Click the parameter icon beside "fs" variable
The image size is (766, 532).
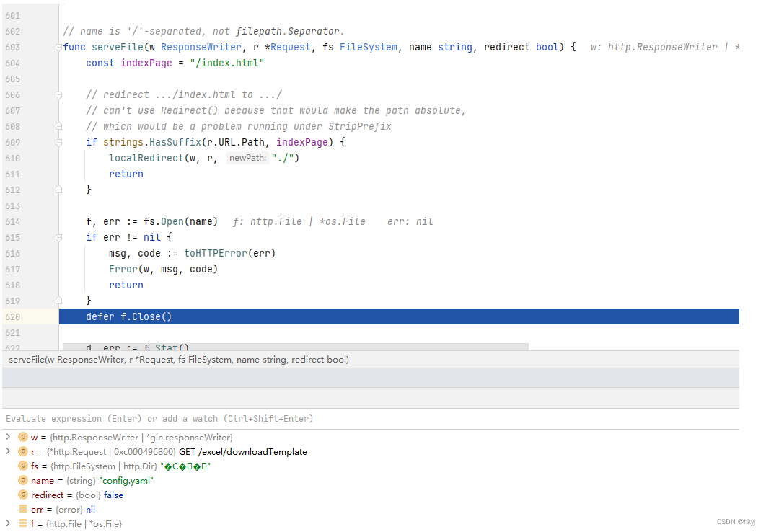tap(22, 466)
